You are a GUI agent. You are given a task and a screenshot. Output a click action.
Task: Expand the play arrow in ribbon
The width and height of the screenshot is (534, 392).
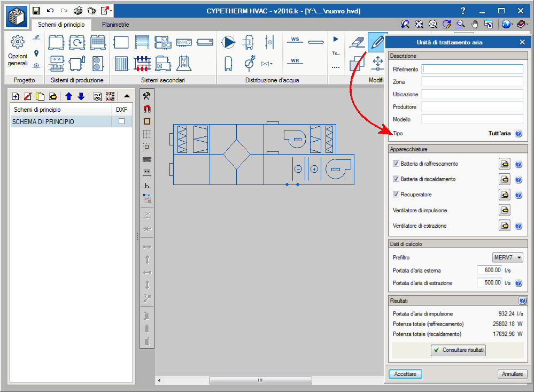[x=336, y=39]
